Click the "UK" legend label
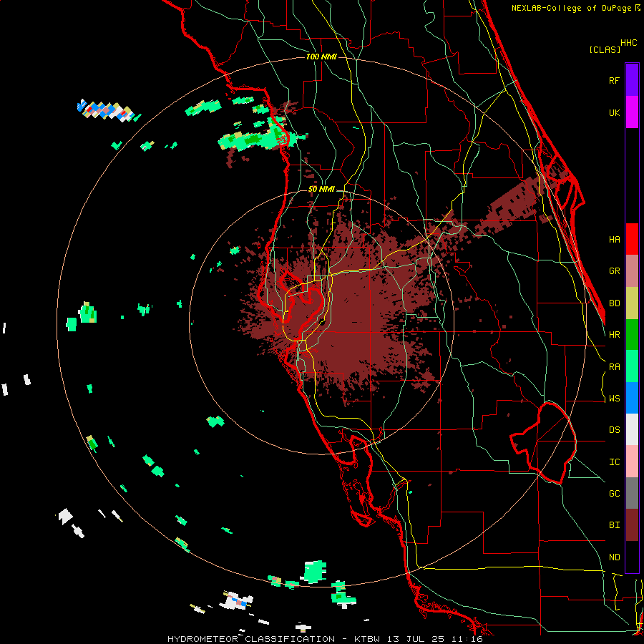 pyautogui.click(x=614, y=112)
